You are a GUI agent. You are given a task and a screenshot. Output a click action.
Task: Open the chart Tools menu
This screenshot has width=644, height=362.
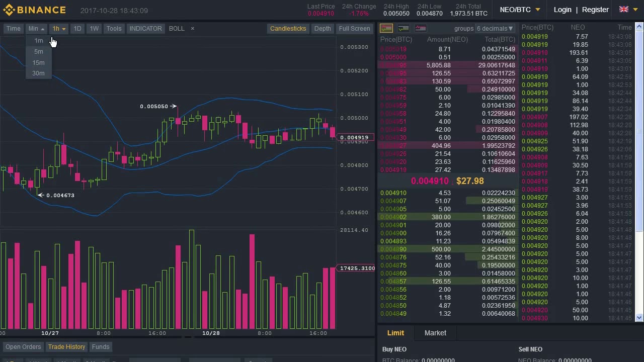pyautogui.click(x=114, y=29)
